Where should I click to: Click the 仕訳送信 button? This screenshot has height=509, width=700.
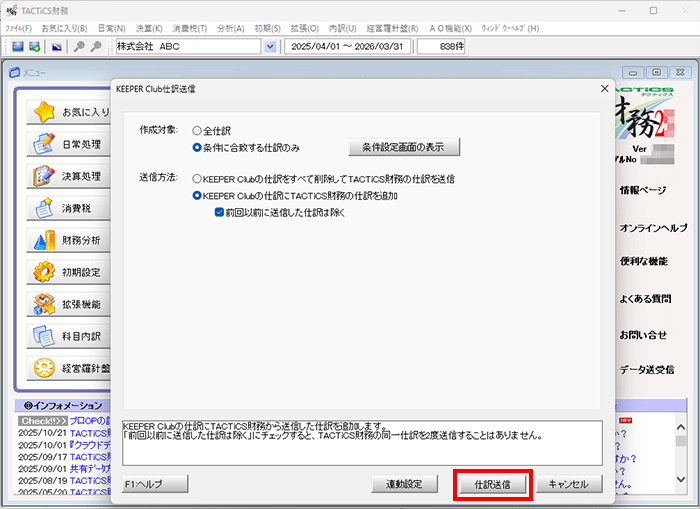pos(492,484)
